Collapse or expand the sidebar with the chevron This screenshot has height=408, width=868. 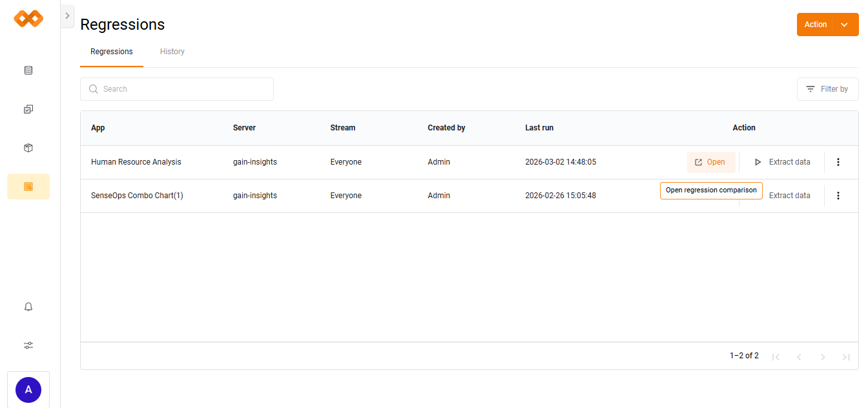point(67,16)
